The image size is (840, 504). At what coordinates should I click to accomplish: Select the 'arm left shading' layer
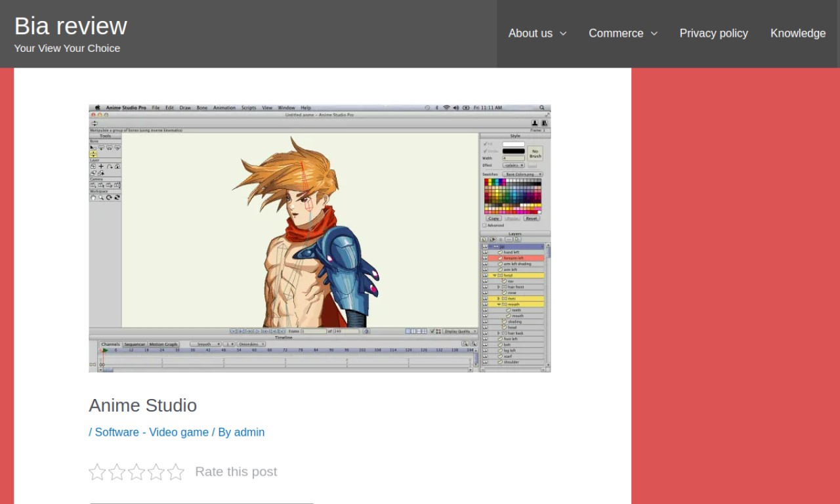(x=516, y=264)
